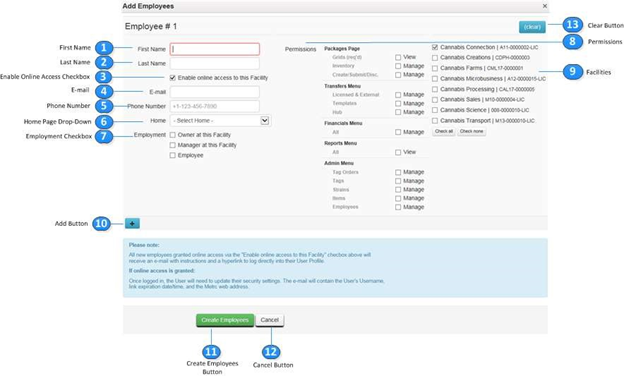Check Manage for Transfers Templates
624x376 pixels.
[x=398, y=103]
